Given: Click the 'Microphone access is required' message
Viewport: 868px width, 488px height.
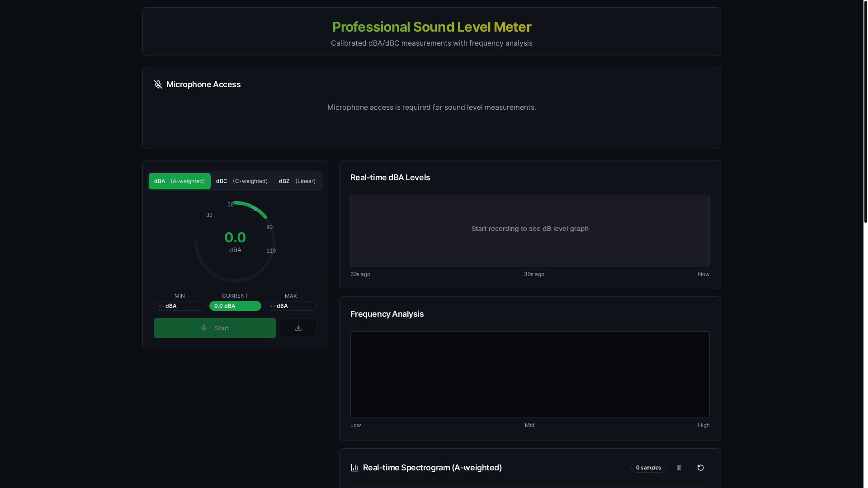Looking at the screenshot, I should click(432, 107).
